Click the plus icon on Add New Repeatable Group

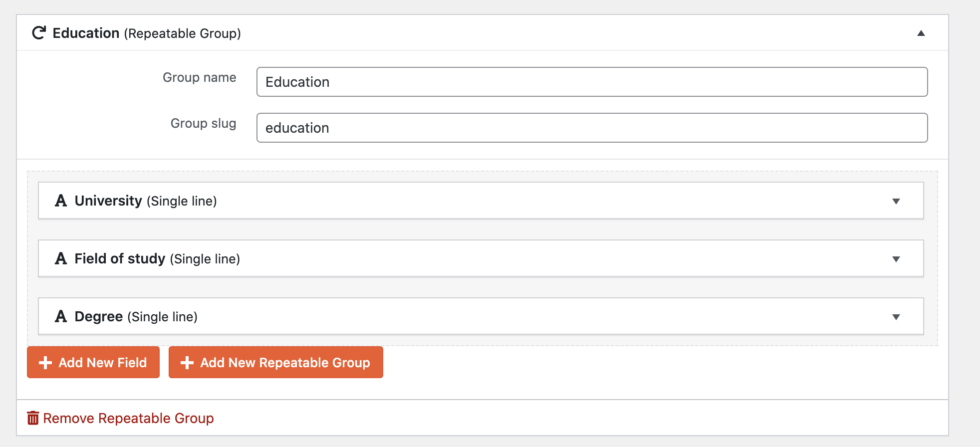coord(187,363)
